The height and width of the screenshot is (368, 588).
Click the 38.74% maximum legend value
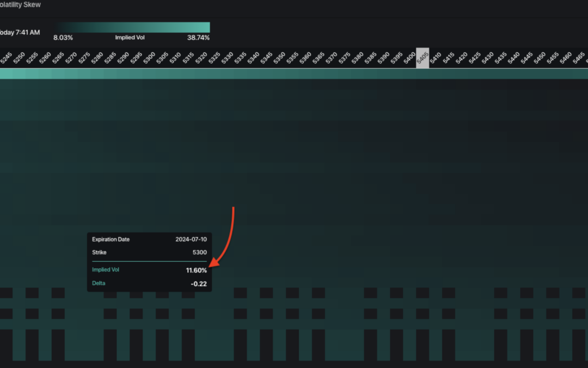(x=198, y=38)
